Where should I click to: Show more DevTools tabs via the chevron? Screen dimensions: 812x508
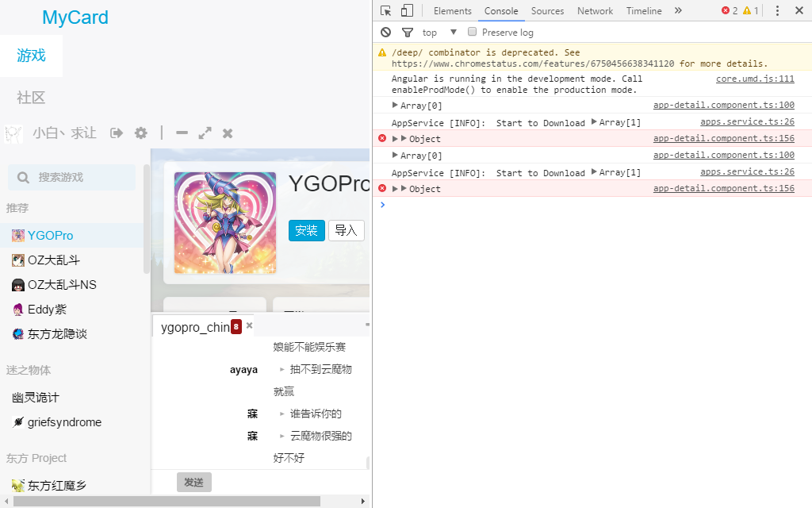[x=678, y=10]
